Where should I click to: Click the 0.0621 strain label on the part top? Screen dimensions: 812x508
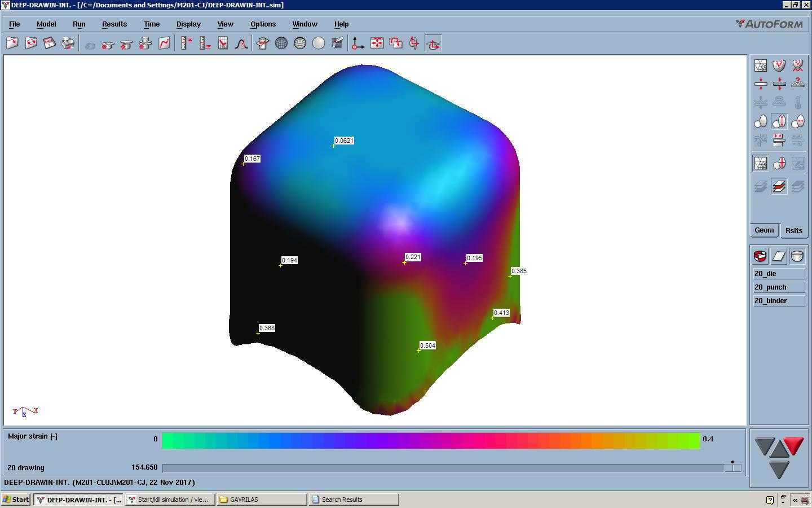(344, 141)
